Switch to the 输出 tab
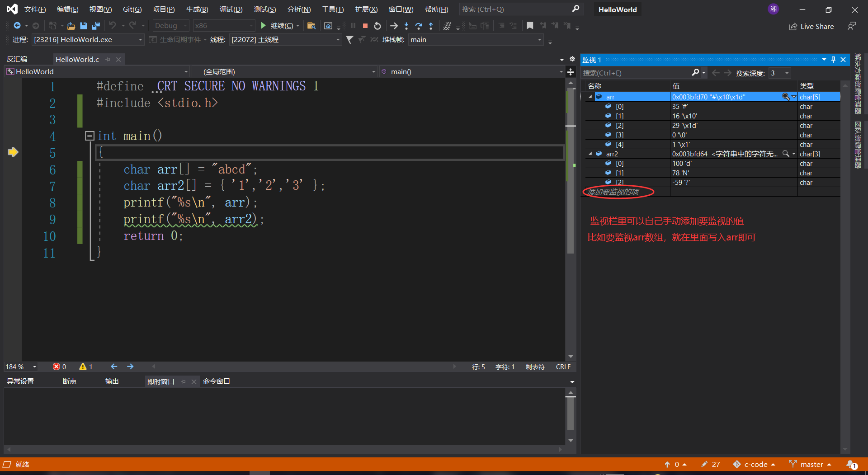 pyautogui.click(x=112, y=381)
